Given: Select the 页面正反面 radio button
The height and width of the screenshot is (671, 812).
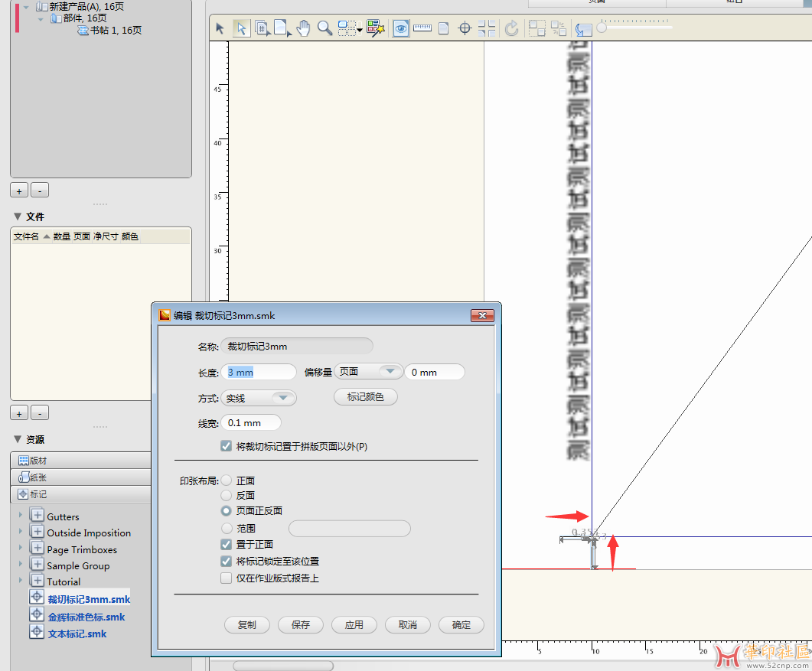Looking at the screenshot, I should [227, 510].
